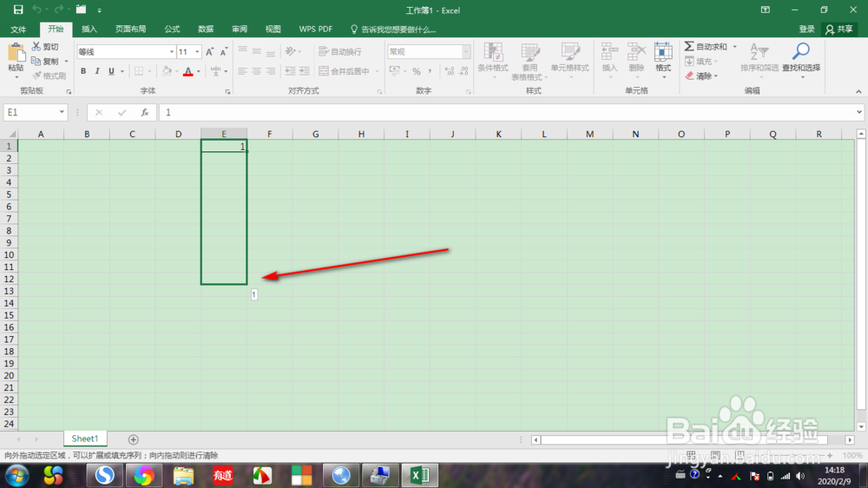
Task: Switch to Review (审阅) tab
Action: coord(240,30)
